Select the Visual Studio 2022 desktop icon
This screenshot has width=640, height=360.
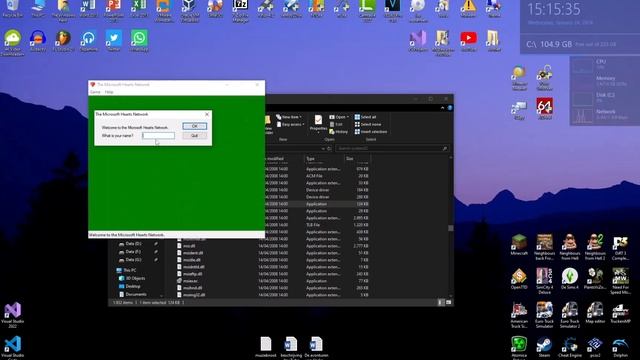(x=13, y=315)
